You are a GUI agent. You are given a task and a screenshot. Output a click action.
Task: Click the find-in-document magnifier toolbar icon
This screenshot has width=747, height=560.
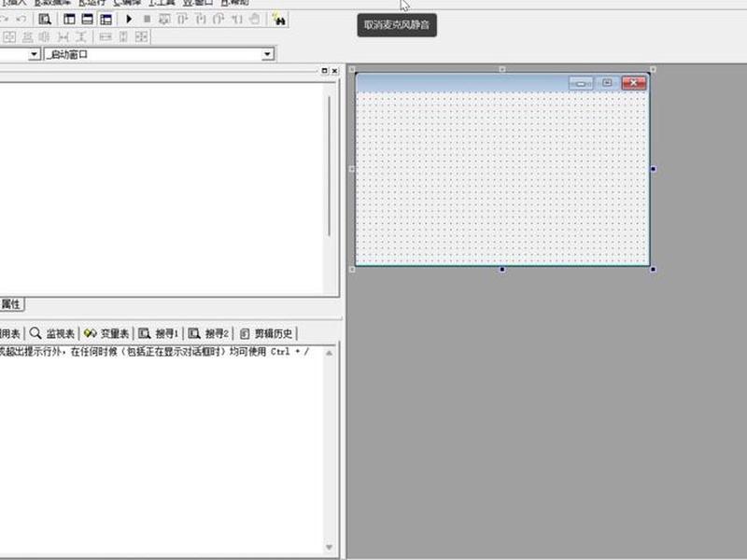point(45,20)
